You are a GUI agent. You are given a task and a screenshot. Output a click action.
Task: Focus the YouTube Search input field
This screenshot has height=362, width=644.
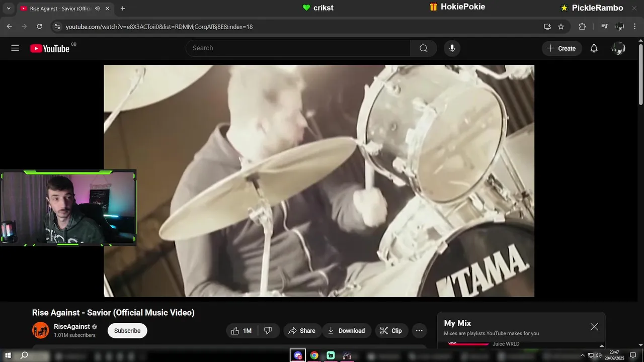coord(298,48)
